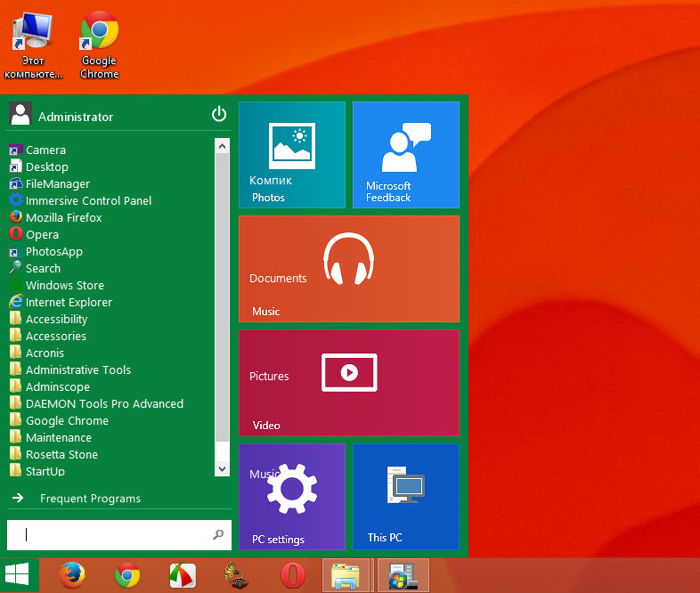700x593 pixels.
Task: Click the Administrator account name
Action: point(76,117)
